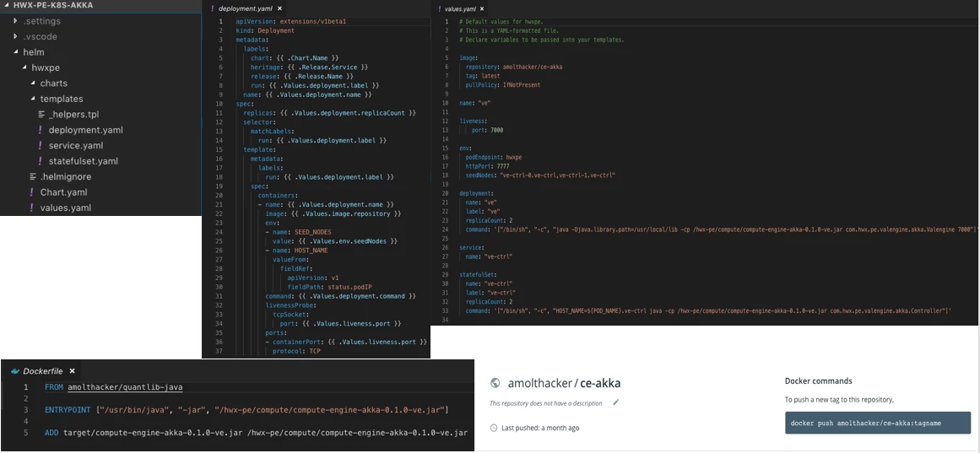980x453 pixels.
Task: Click the YAML icon beside Chart.yaml in explorer
Action: tap(32, 192)
